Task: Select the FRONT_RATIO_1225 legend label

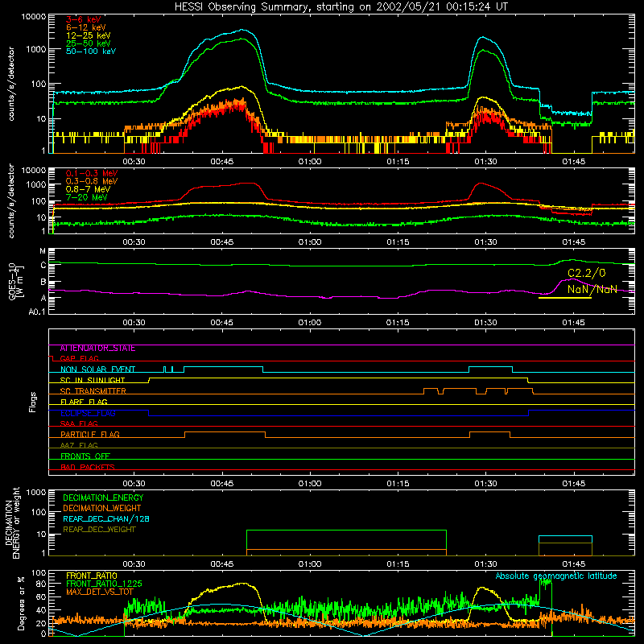Action: tap(104, 584)
